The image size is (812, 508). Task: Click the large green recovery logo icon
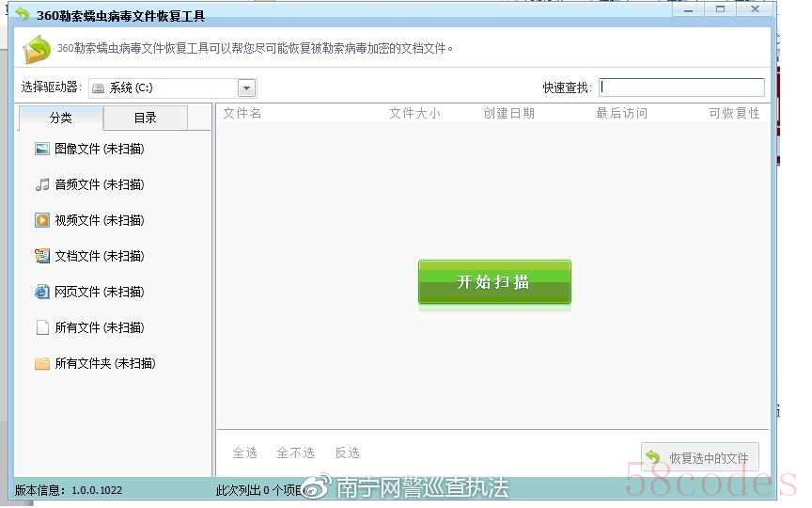(x=37, y=49)
